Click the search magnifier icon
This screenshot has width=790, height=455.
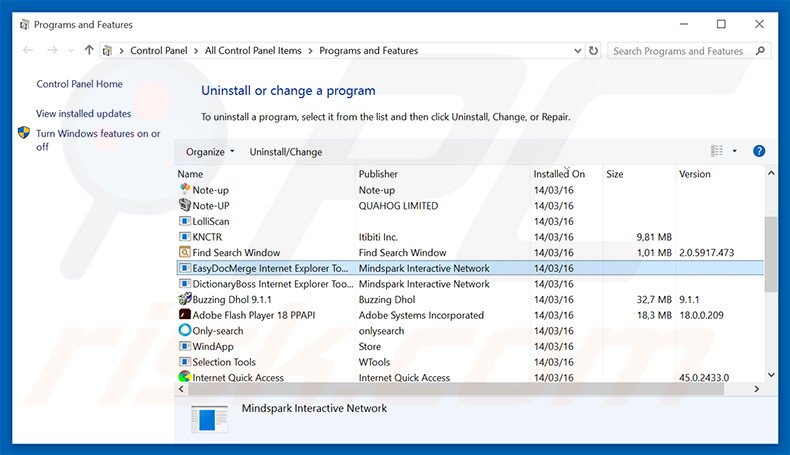[x=760, y=50]
